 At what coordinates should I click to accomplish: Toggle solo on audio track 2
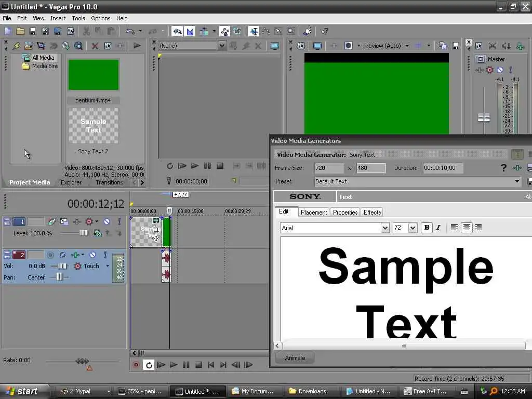click(105, 255)
